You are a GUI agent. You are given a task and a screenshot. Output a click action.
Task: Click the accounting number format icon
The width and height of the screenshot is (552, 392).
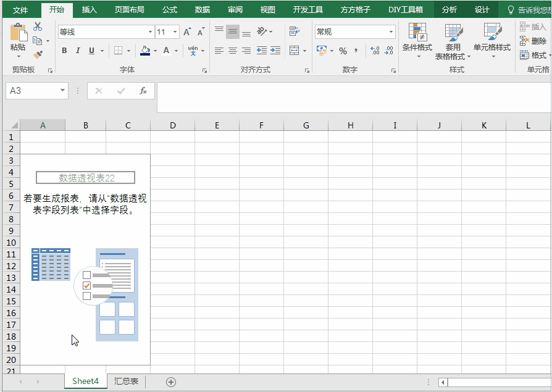tap(322, 51)
